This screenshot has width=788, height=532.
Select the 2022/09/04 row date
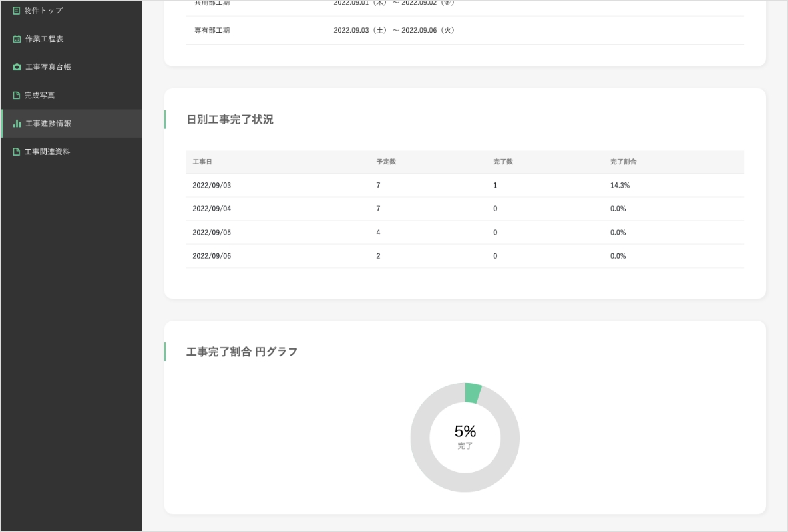point(212,209)
